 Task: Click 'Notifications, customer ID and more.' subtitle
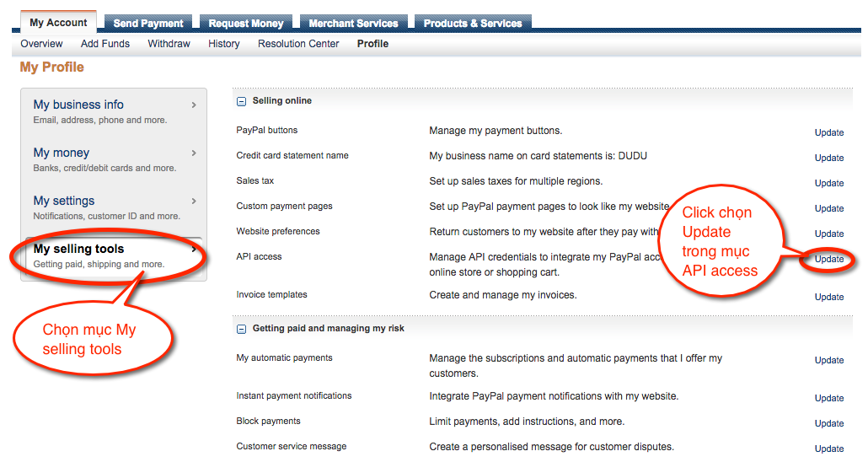pyautogui.click(x=107, y=217)
